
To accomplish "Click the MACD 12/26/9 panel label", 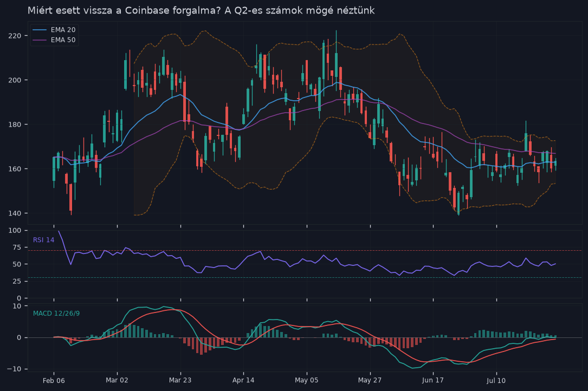I will point(56,314).
